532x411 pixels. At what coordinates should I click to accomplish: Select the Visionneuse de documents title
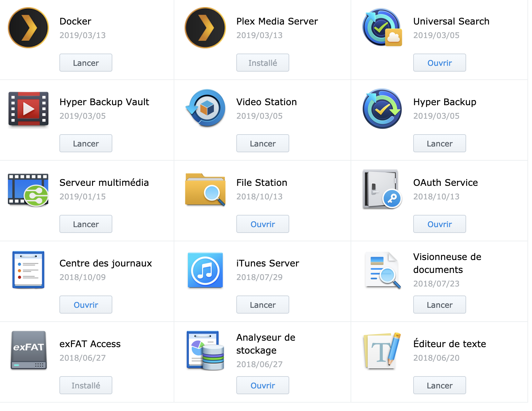click(447, 263)
